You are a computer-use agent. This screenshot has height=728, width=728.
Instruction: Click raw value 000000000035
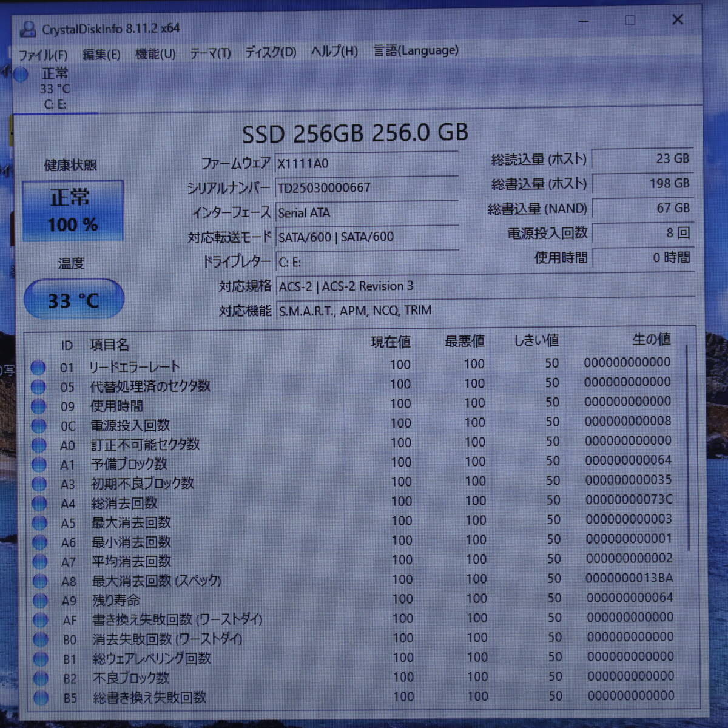click(x=629, y=480)
